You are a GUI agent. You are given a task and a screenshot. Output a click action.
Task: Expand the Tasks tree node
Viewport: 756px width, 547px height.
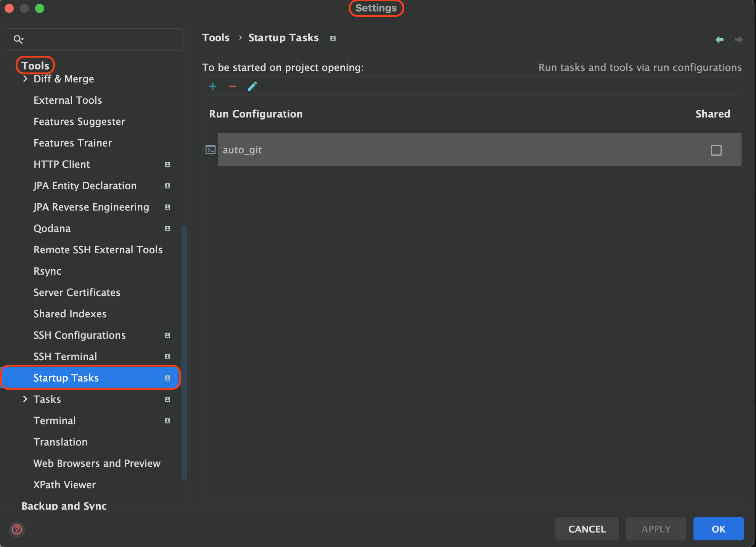point(25,399)
